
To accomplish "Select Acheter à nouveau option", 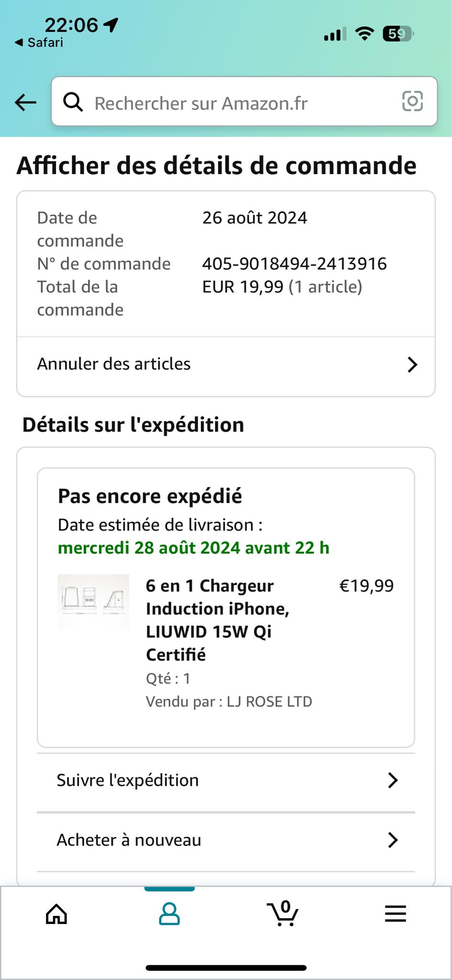I will click(129, 840).
